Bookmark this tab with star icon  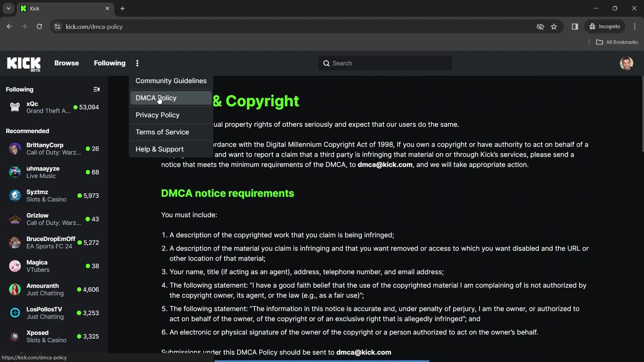tap(554, 26)
